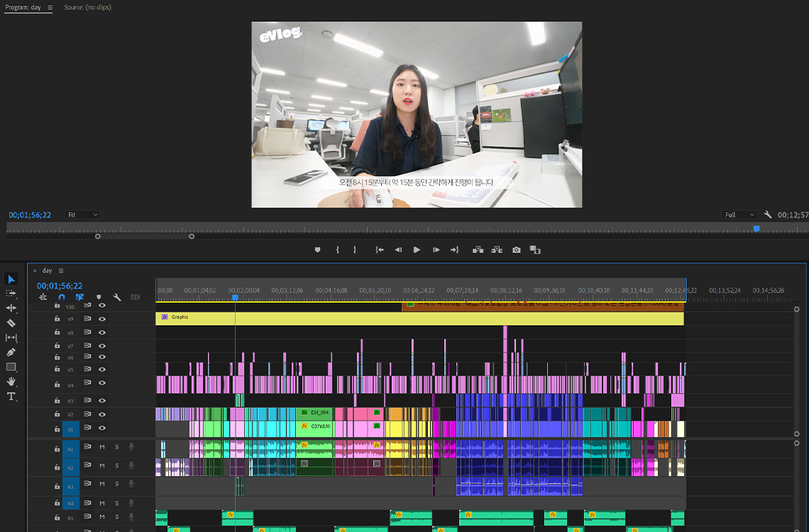
Task: Switch to Source (no clips) tab
Action: click(x=87, y=7)
